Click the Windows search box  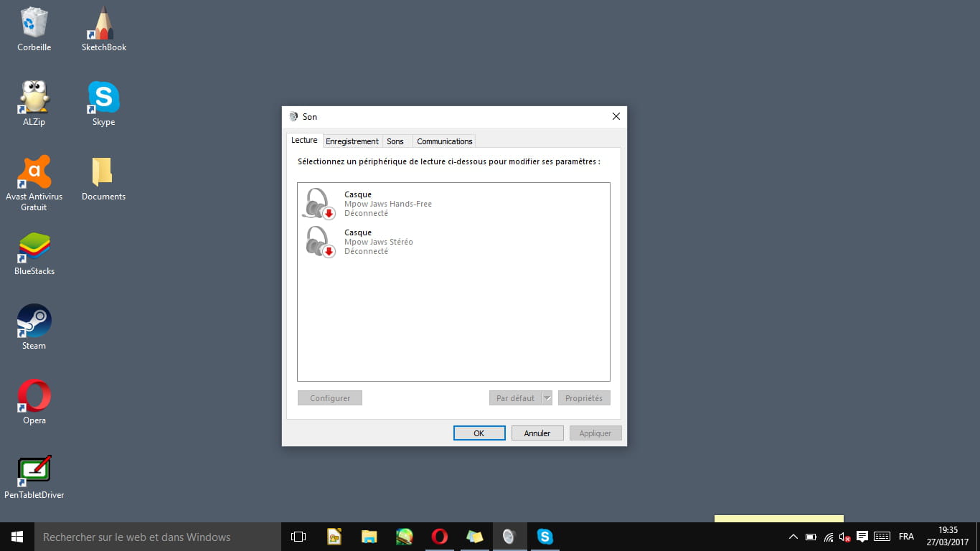pos(158,537)
